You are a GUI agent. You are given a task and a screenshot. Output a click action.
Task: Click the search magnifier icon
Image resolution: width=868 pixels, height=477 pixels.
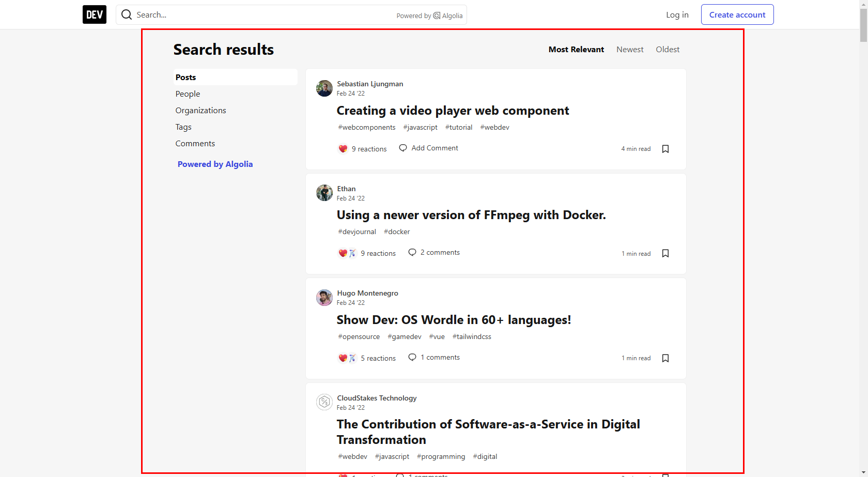click(x=127, y=14)
